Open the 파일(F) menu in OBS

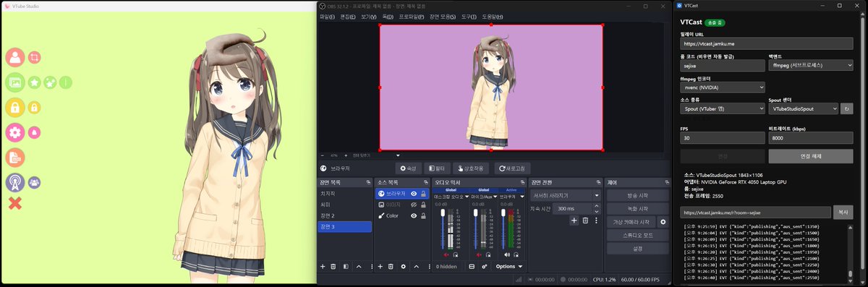tap(327, 17)
